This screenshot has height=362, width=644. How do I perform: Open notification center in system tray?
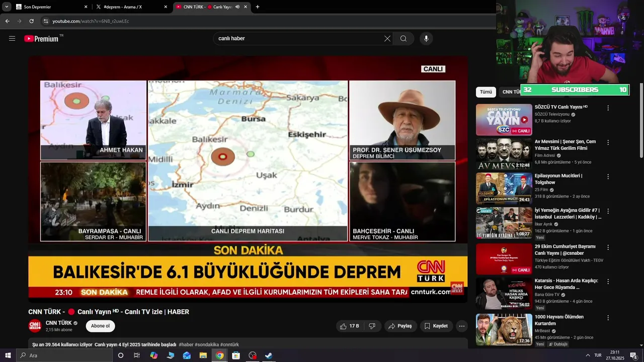click(x=633, y=355)
